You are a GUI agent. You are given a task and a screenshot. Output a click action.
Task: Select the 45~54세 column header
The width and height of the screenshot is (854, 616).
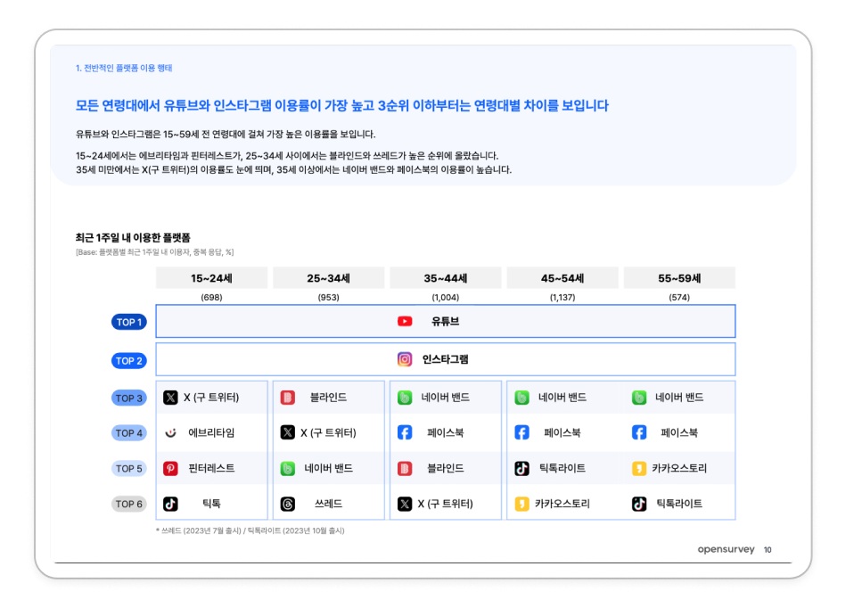(562, 278)
